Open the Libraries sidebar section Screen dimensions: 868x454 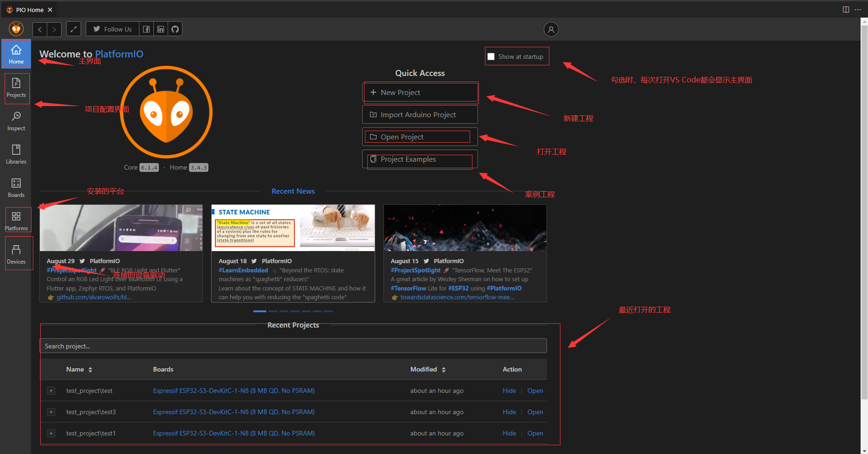pos(16,155)
